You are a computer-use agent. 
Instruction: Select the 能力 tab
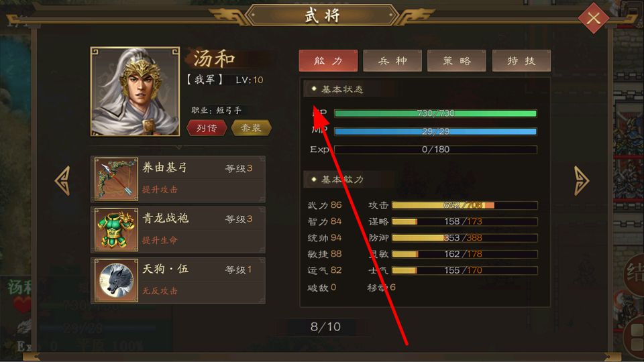pyautogui.click(x=328, y=61)
